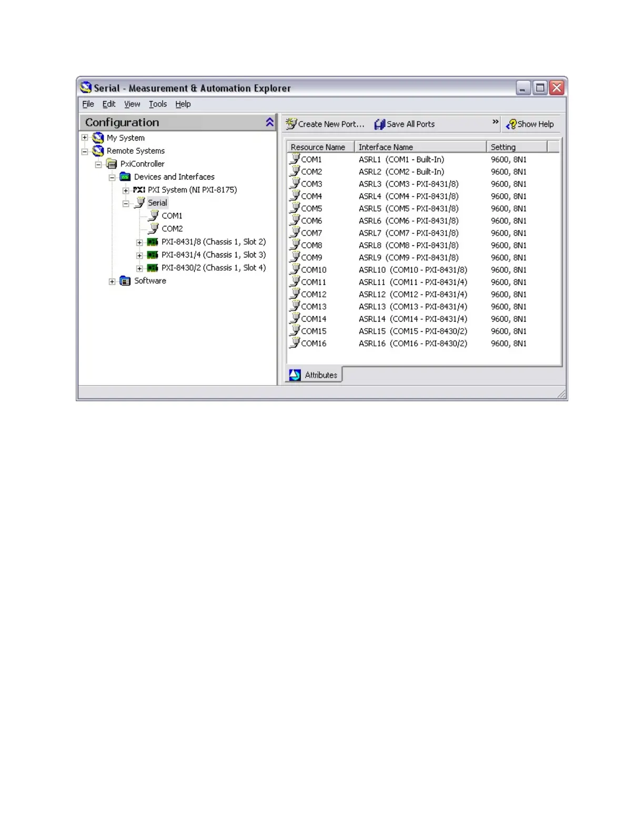The width and height of the screenshot is (644, 834).
Task: Click the Attributes tab icon
Action: point(295,375)
